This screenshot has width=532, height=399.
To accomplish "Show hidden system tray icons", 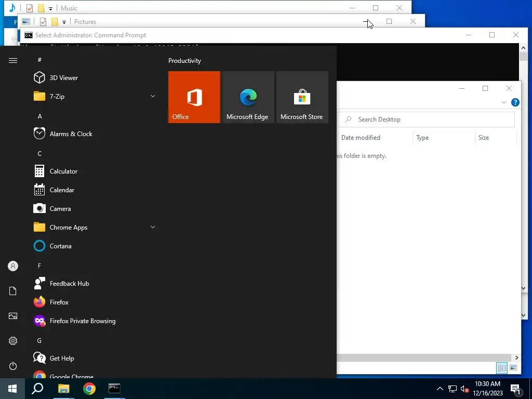I will pyautogui.click(x=440, y=389).
